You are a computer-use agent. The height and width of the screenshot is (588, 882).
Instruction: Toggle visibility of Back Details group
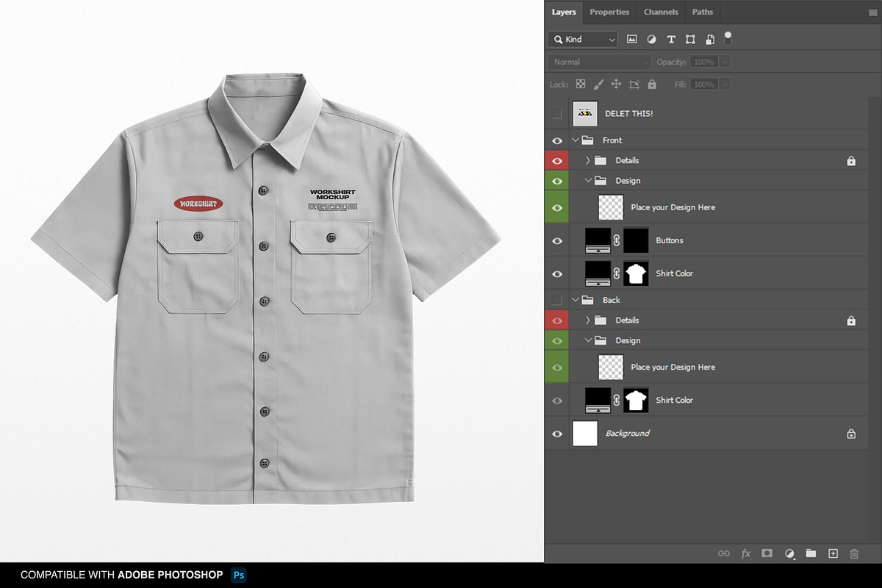click(557, 320)
